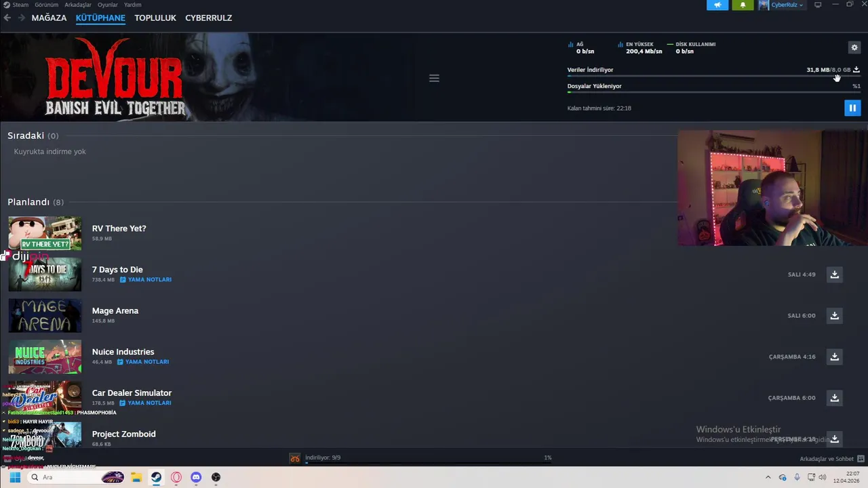This screenshot has width=868, height=488.
Task: Click the download game icon in status bar
Action: click(x=295, y=459)
